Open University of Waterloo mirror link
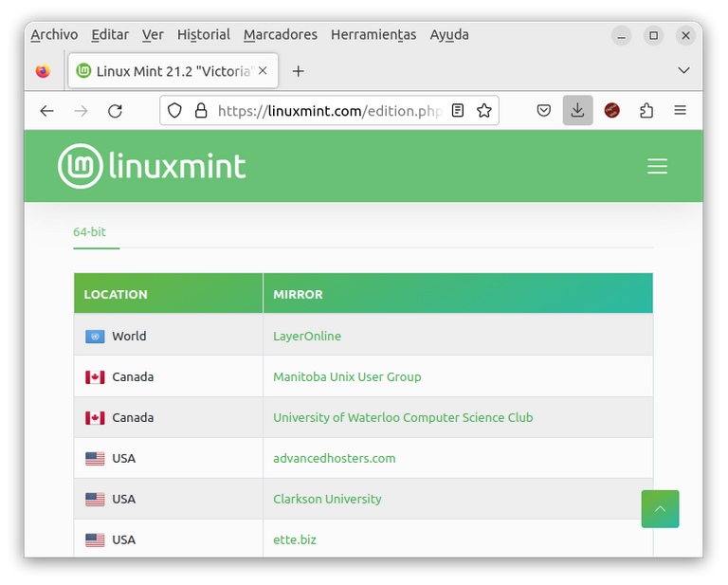 tap(403, 418)
